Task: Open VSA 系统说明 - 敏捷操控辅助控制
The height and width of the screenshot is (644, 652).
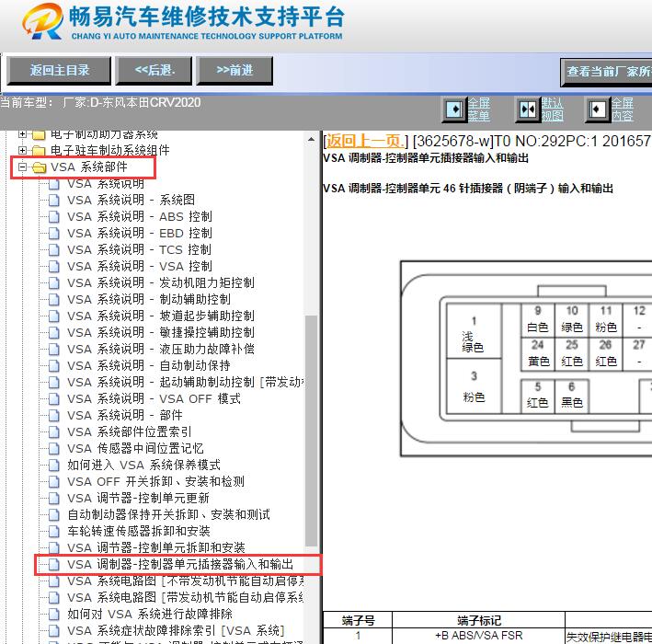Action: click(161, 332)
